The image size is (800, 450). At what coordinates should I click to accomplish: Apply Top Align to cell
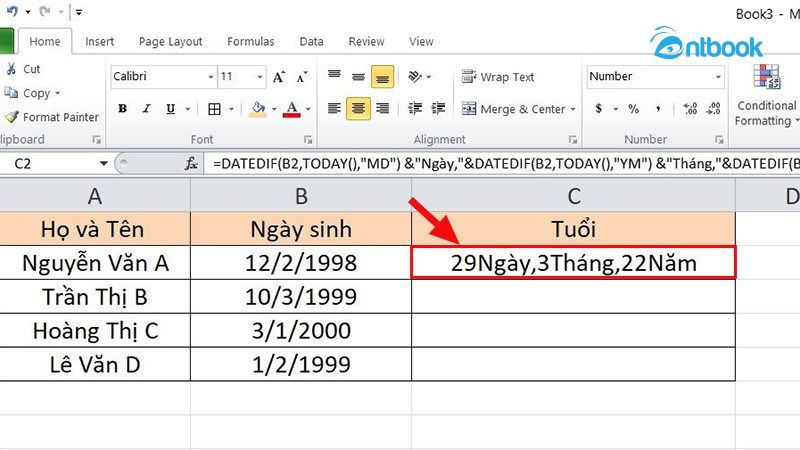(x=334, y=76)
